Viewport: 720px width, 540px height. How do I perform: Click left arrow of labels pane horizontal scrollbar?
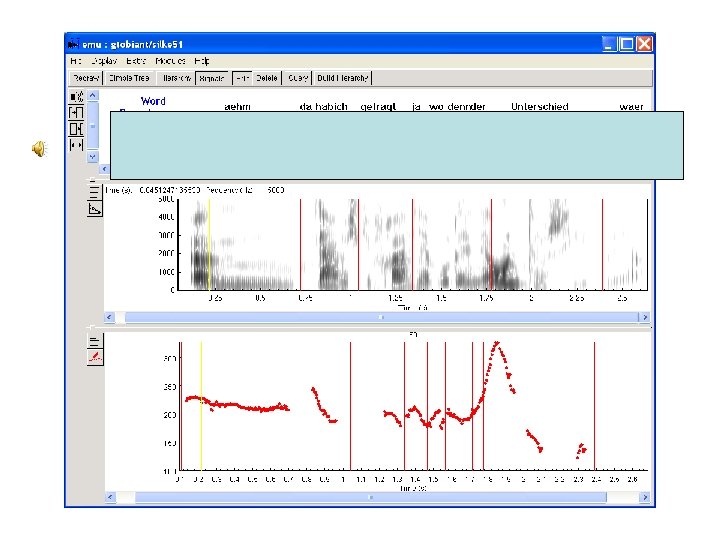pyautogui.click(x=105, y=169)
